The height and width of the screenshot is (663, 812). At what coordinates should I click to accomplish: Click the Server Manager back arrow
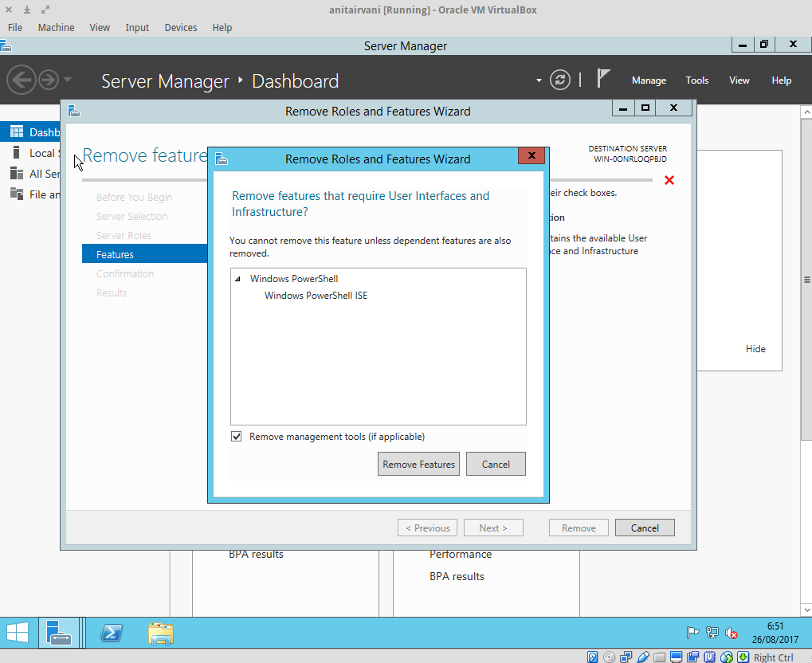[x=22, y=80]
